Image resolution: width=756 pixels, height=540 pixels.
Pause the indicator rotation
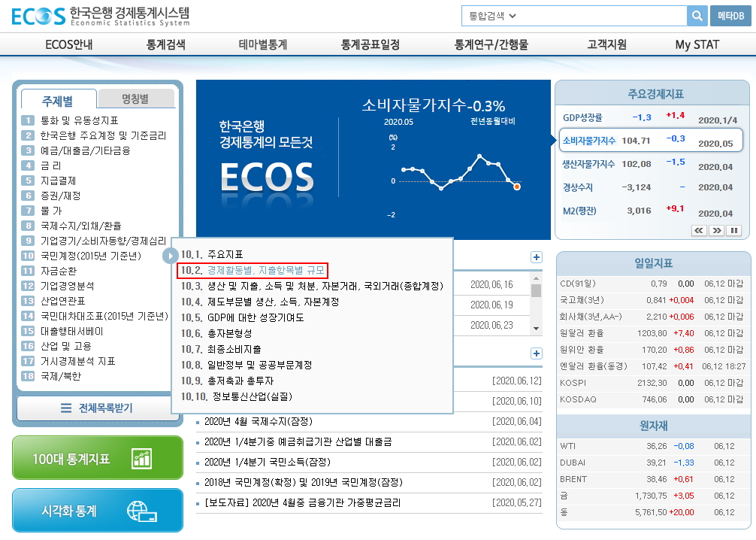tap(733, 230)
